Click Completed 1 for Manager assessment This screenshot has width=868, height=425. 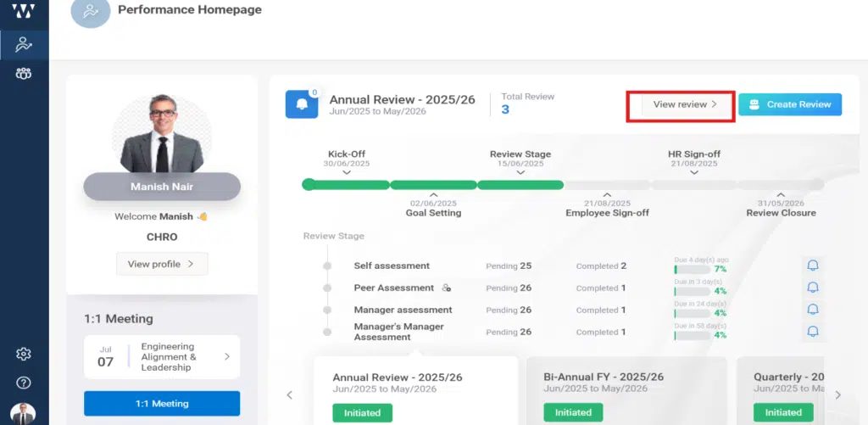point(601,310)
